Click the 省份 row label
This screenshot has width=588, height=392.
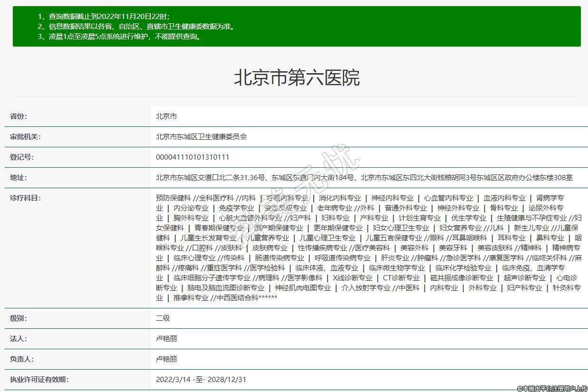tap(19, 116)
